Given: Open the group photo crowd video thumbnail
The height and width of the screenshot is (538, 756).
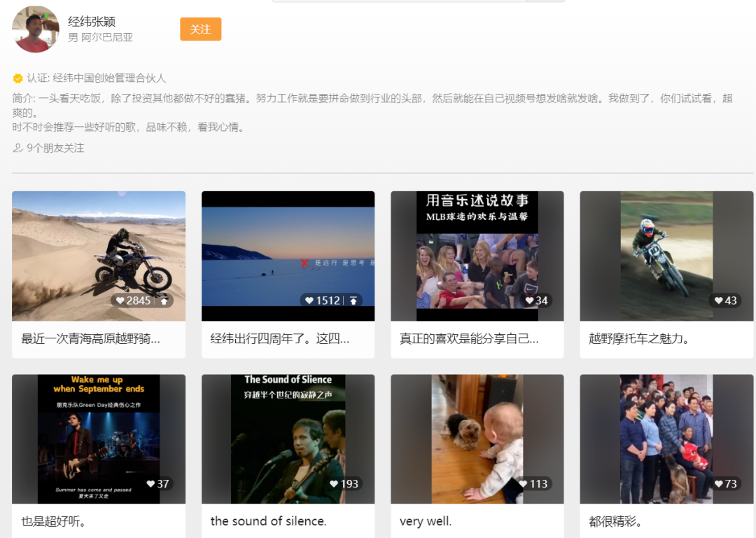Looking at the screenshot, I should [x=666, y=439].
